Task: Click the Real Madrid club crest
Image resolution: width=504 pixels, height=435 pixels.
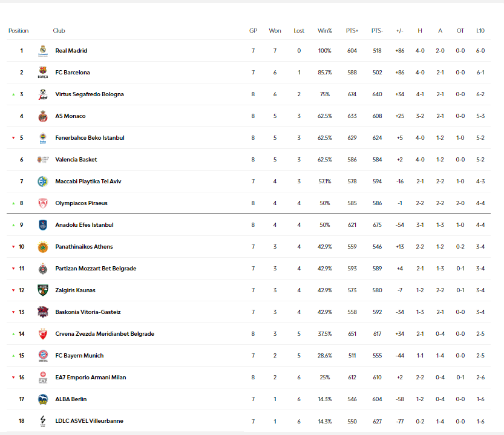Action: pos(43,51)
